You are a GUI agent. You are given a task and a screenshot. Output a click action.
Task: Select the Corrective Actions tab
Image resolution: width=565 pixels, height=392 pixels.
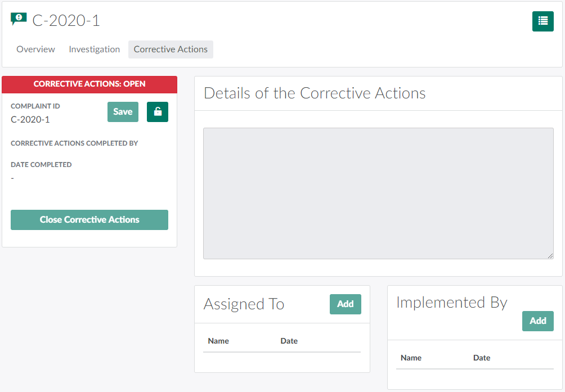tap(171, 49)
